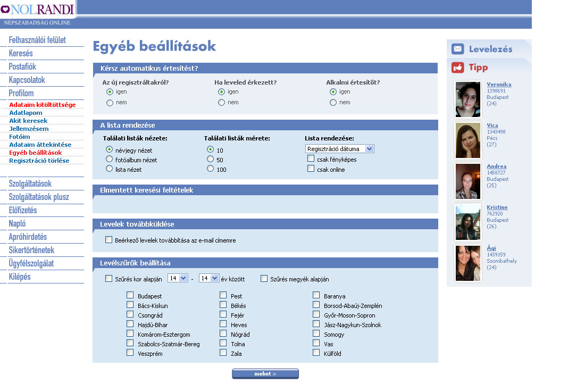Screen dimensions: 585x392
Task: Enable Szűrés kor alapján checkbox
Action: pos(108,279)
